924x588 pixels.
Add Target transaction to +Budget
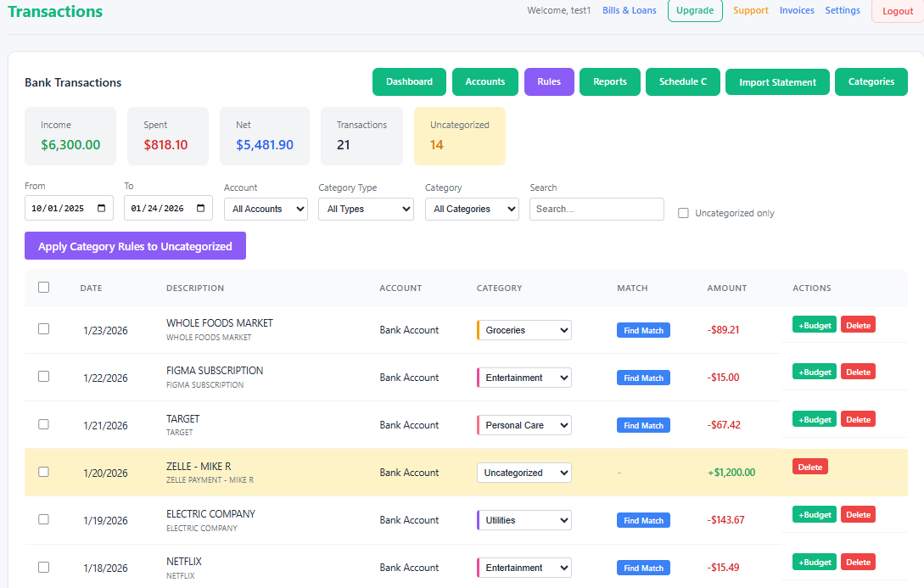(x=815, y=419)
